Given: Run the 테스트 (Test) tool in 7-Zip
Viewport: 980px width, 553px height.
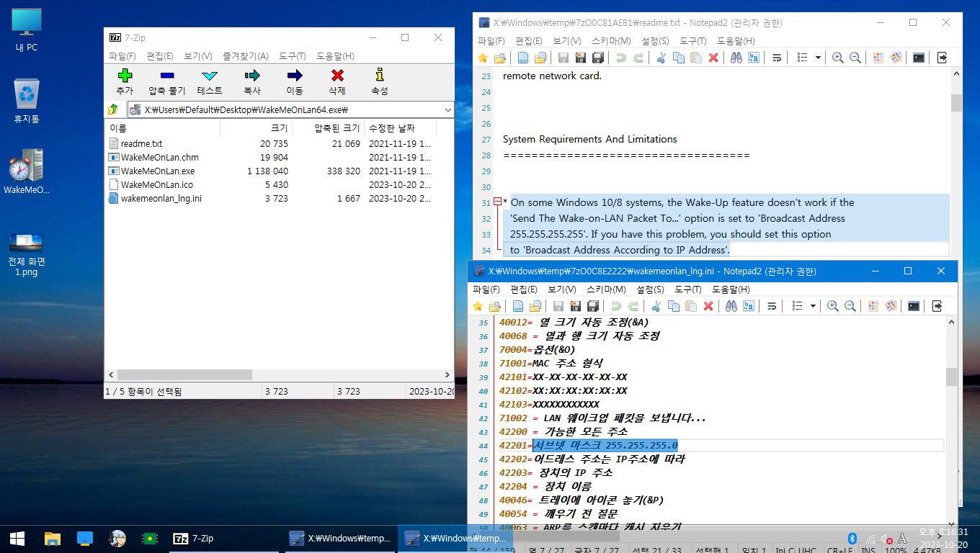Looking at the screenshot, I should click(x=210, y=81).
